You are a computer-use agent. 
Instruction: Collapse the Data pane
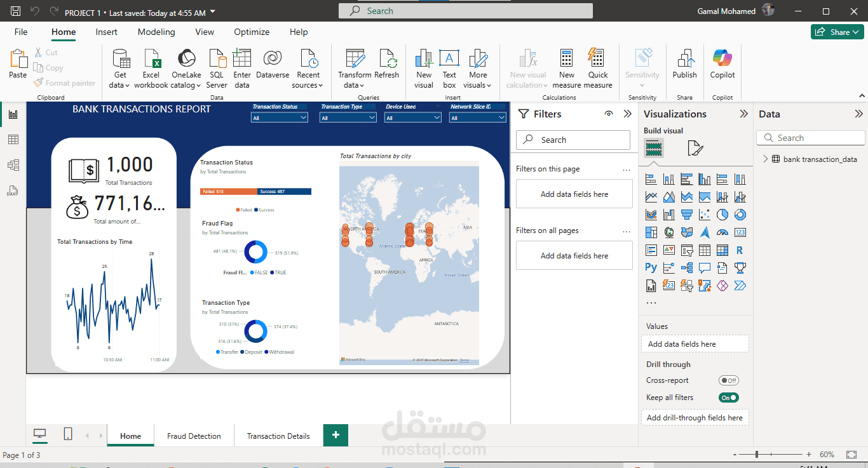coord(858,114)
